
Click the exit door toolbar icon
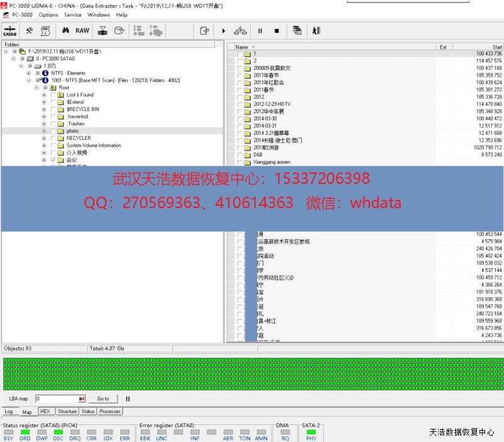point(317,30)
